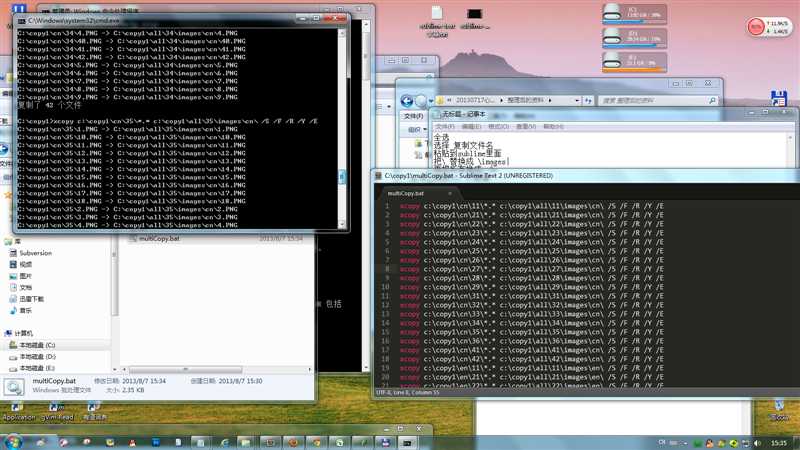The height and width of the screenshot is (450, 800).
Task: Select the 音乐 (Music) library
Action: (x=20, y=310)
